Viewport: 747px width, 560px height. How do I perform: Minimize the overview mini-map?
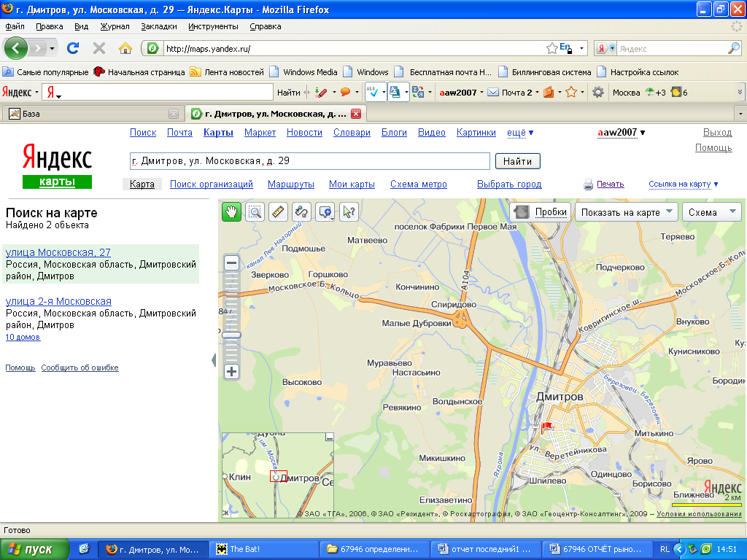(x=329, y=437)
